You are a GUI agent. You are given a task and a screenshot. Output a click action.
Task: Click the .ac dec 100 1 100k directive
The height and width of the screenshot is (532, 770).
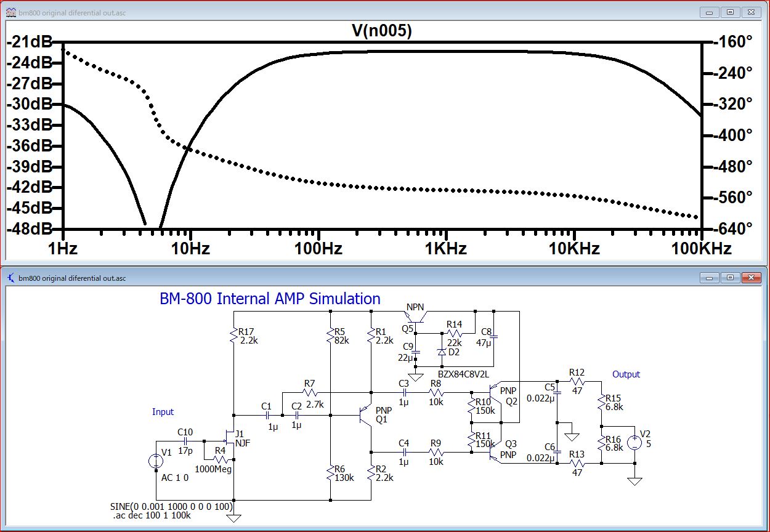[152, 515]
